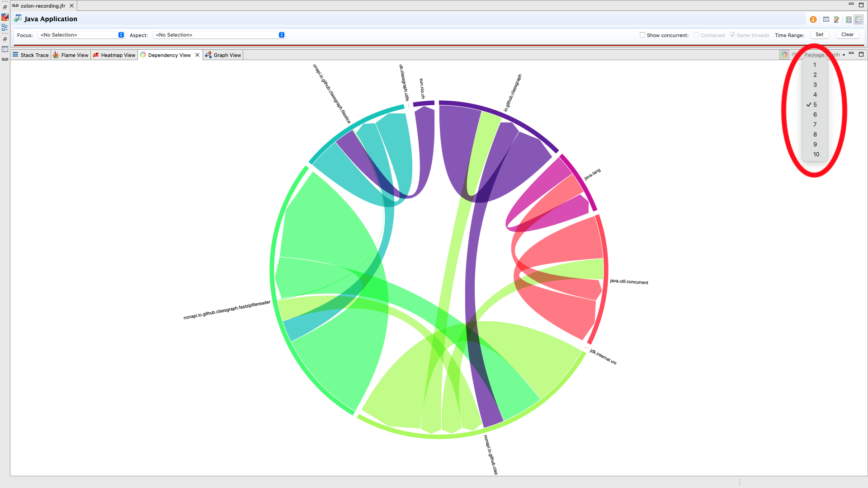The width and height of the screenshot is (868, 488).
Task: Switch to the Flame View tab
Action: coord(71,55)
